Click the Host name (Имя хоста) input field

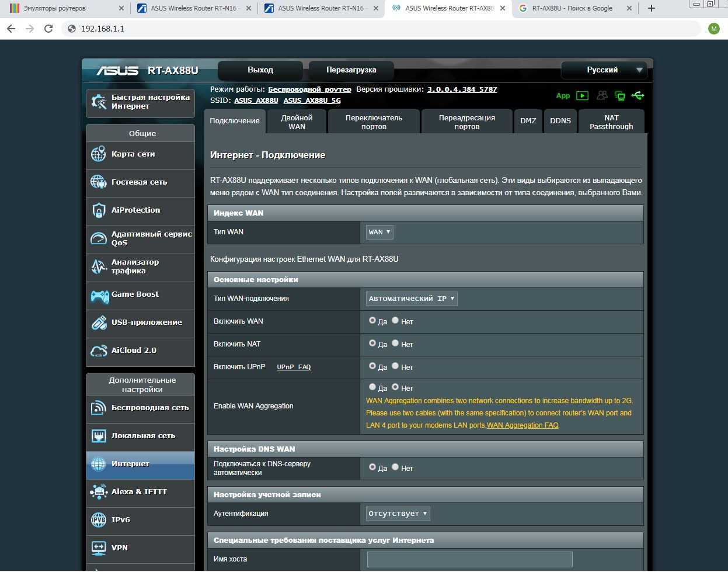click(470, 559)
